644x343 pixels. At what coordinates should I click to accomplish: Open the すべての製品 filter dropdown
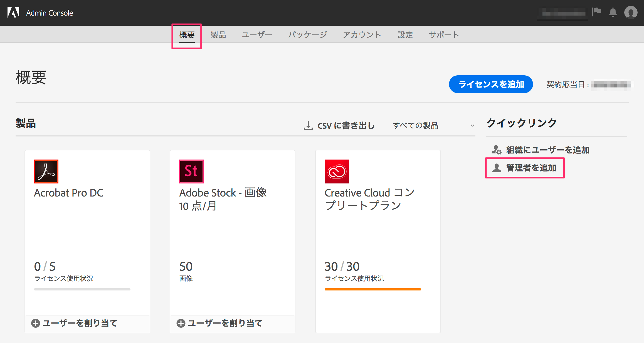click(x=433, y=126)
